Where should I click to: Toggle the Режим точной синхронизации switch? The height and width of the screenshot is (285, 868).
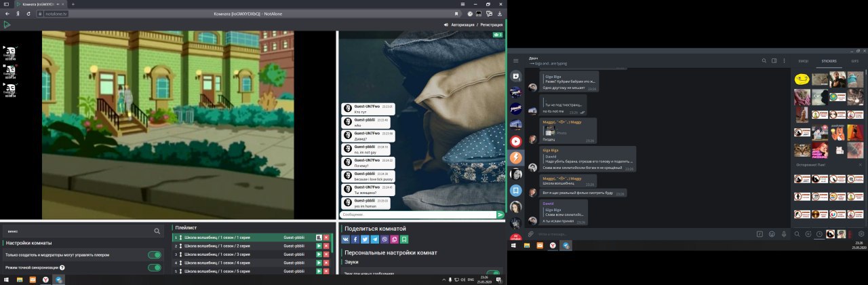click(x=155, y=267)
